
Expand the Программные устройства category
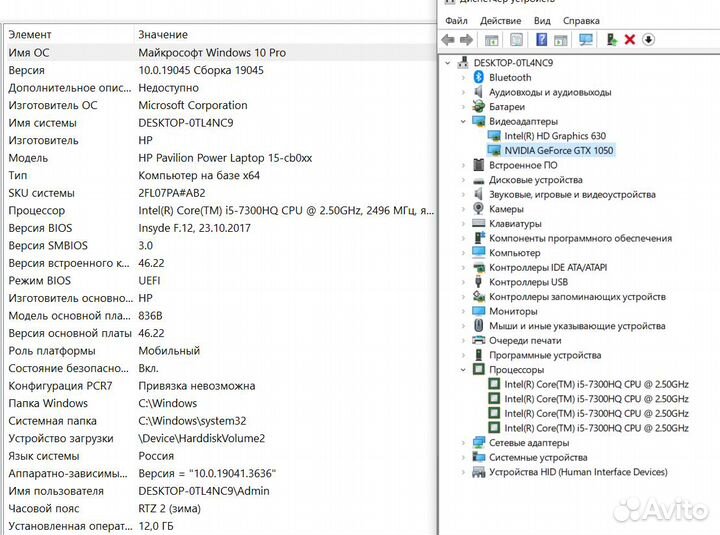pyautogui.click(x=463, y=355)
